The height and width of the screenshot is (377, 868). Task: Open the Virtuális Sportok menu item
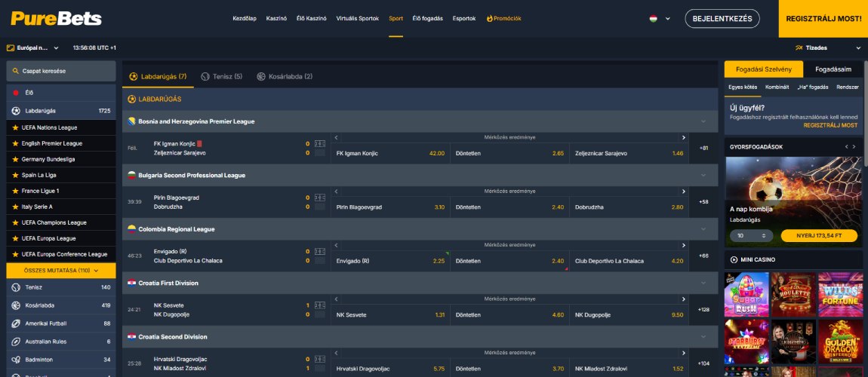coord(358,18)
